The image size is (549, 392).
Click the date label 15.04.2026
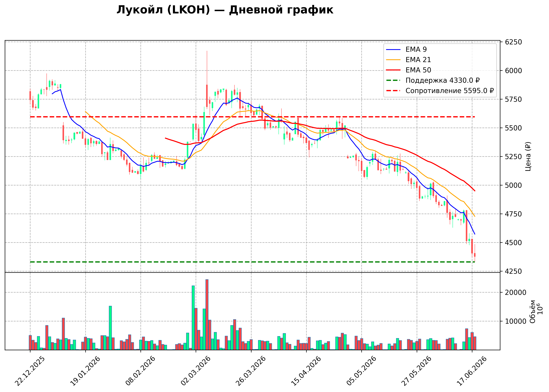pyautogui.click(x=306, y=371)
